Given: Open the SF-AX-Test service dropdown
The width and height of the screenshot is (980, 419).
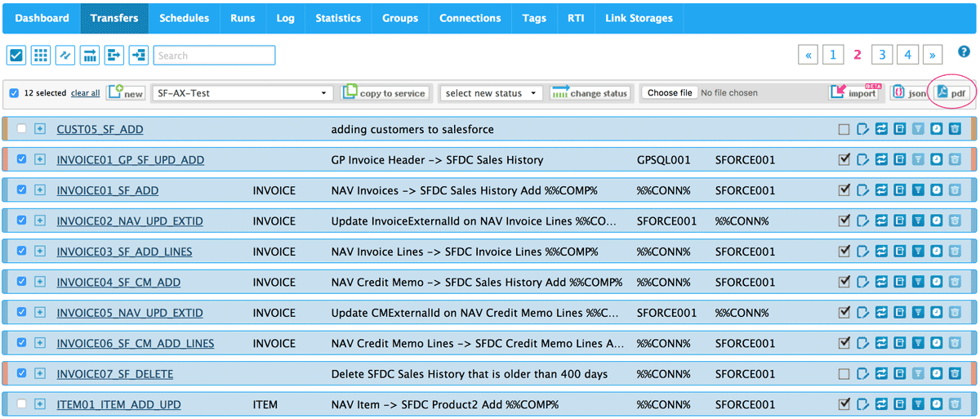Looking at the screenshot, I should tap(243, 93).
